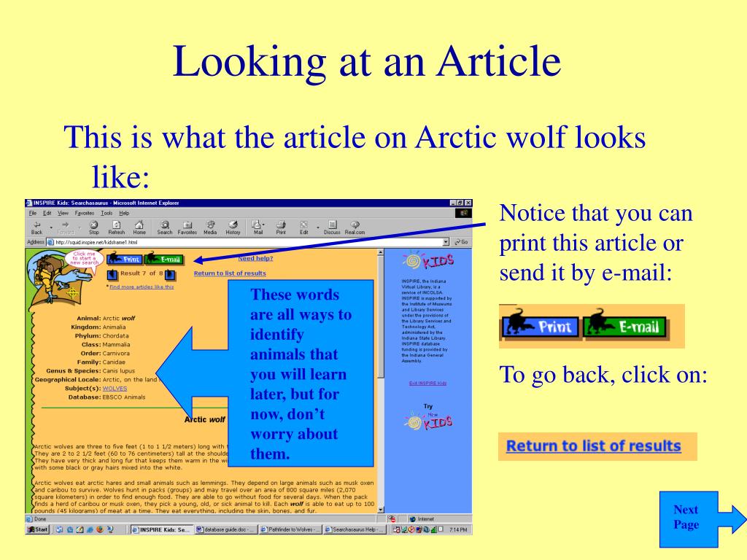Screen dimensions: 747x560
Task: Open the Favorites toolbar icon
Action: pyautogui.click(x=187, y=227)
